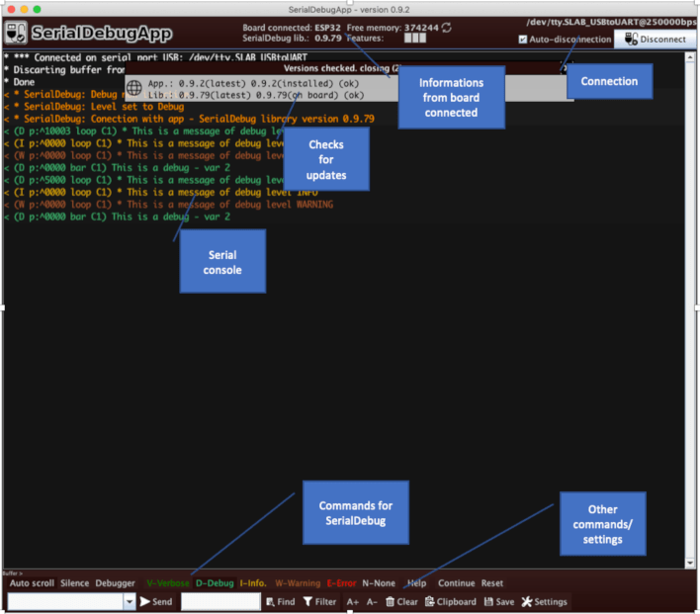The height and width of the screenshot is (614, 700).
Task: Toggle Silence mode
Action: (74, 583)
